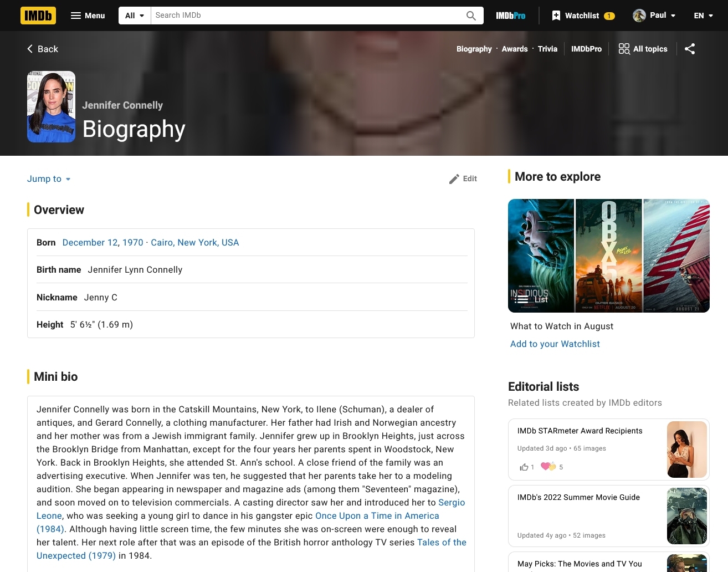Screen dimensions: 728x572
Task: Click the list icon on the poster
Action: (x=521, y=299)
